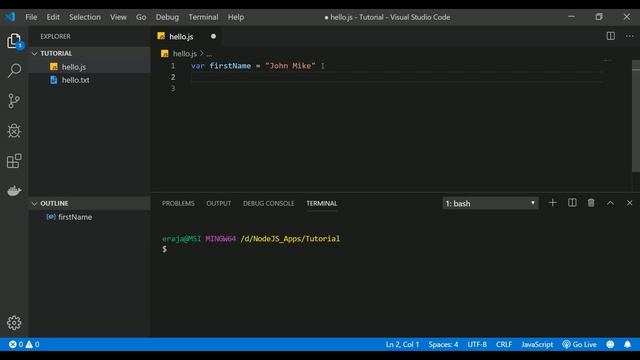Image resolution: width=640 pixels, height=360 pixels.
Task: Open the File menu
Action: [x=31, y=17]
